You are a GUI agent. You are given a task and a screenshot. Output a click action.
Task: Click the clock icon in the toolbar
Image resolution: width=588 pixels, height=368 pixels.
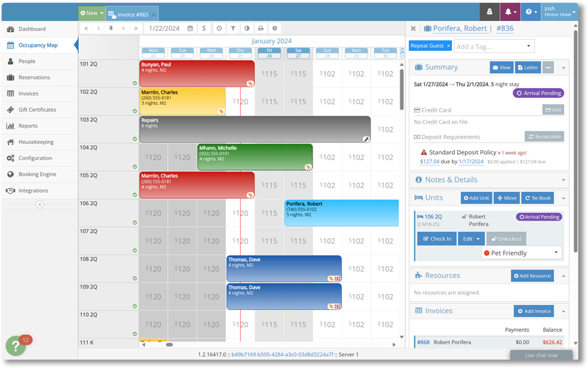click(219, 29)
